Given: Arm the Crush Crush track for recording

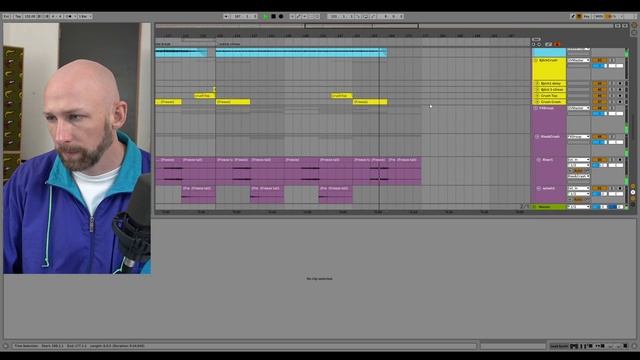Looking at the screenshot, I should [x=620, y=102].
